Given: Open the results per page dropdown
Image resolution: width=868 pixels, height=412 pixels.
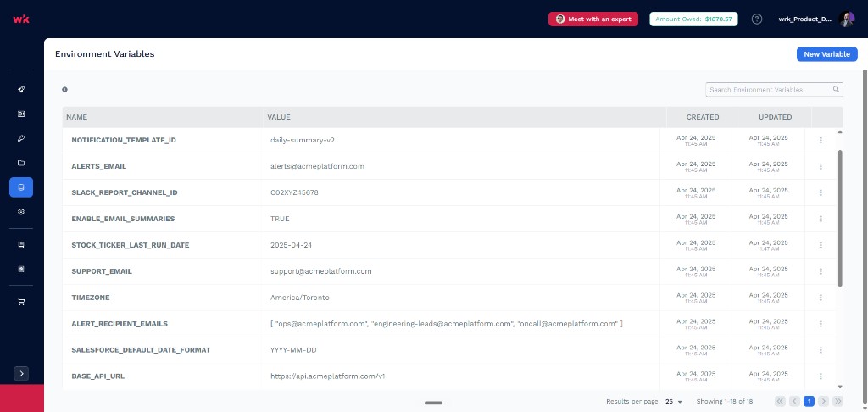Looking at the screenshot, I should pyautogui.click(x=674, y=402).
